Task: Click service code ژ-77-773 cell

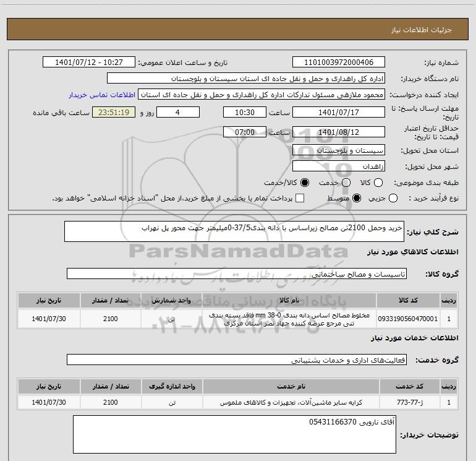Action: 410,402
